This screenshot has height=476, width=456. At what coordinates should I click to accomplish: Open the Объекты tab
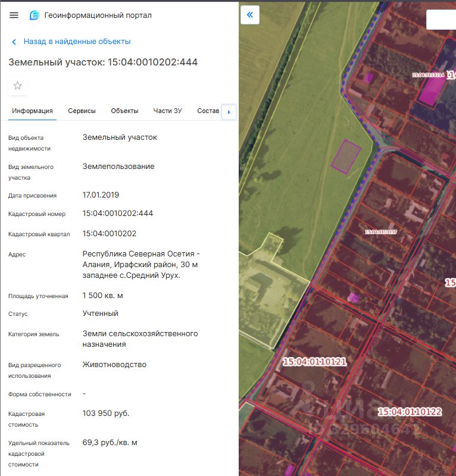(x=124, y=111)
